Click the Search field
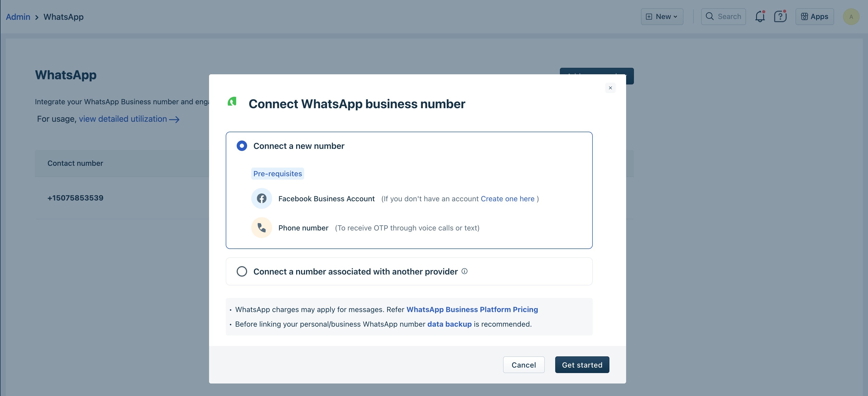 tap(723, 16)
